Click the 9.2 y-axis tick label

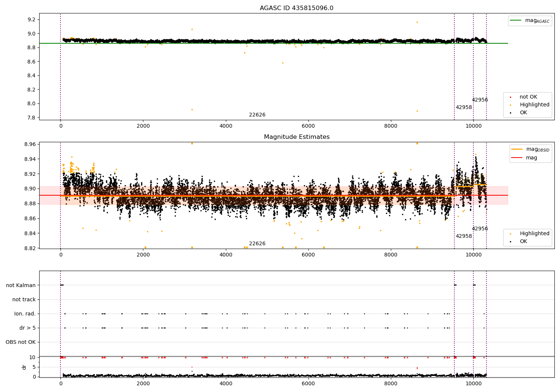[31, 19]
